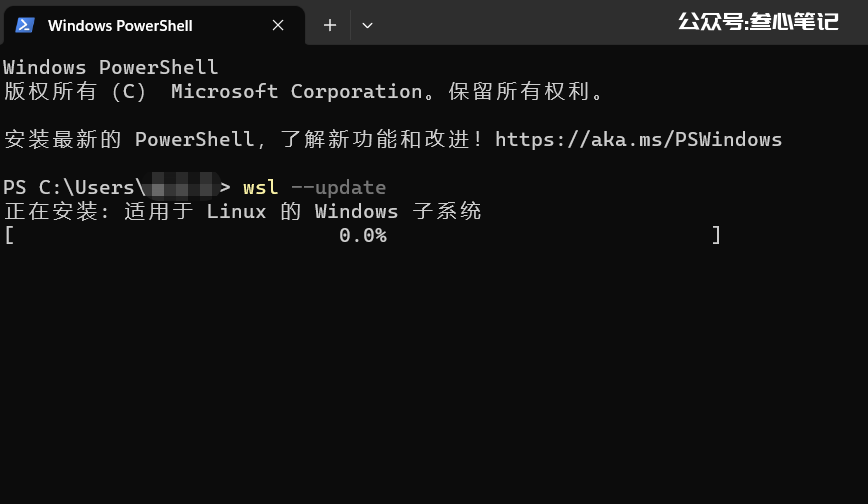Click the yellow wsl command text

click(x=260, y=187)
